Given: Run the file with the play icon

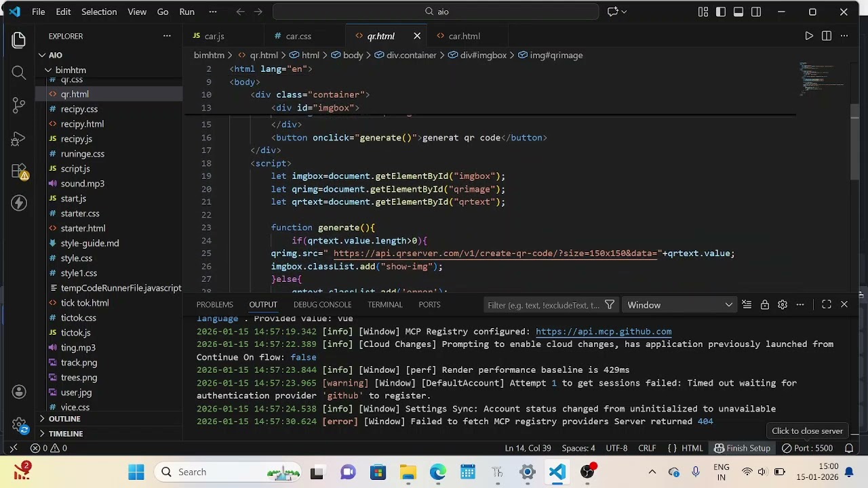Looking at the screenshot, I should point(809,36).
